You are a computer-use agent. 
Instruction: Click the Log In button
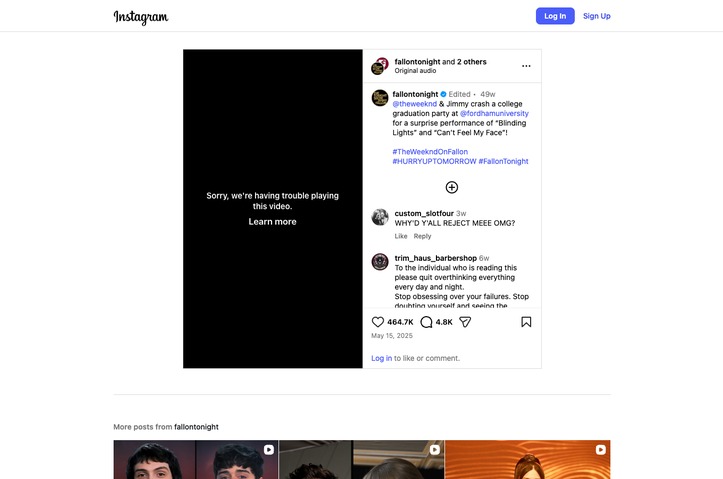[555, 16]
